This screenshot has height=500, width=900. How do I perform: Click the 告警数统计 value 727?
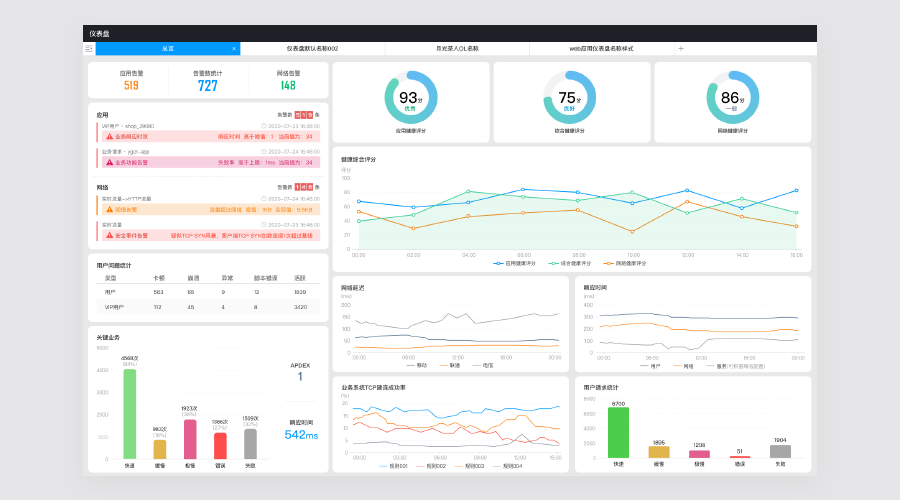coord(208,86)
